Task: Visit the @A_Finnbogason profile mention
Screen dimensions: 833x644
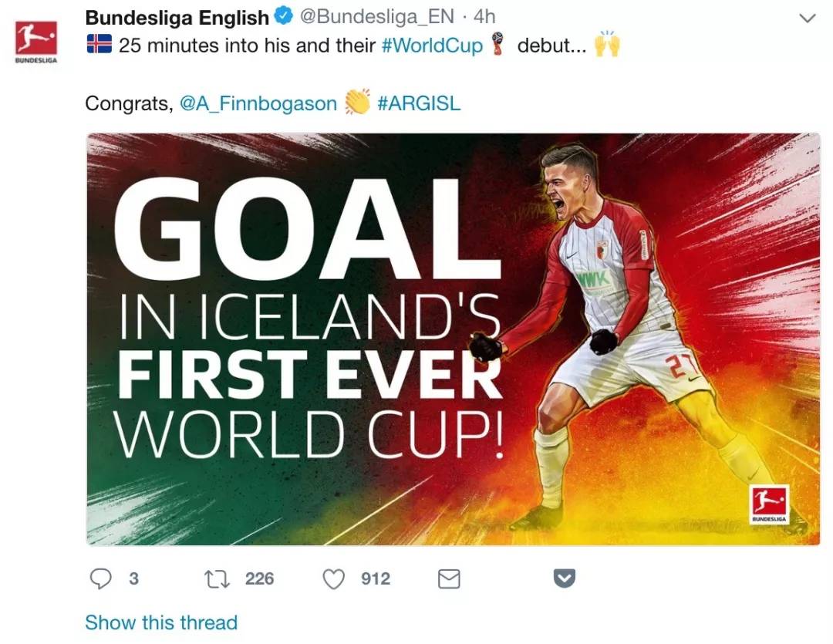Action: pyautogui.click(x=258, y=103)
